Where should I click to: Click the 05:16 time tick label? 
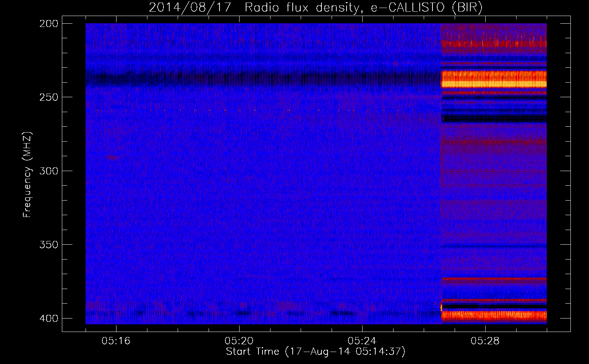coord(116,341)
